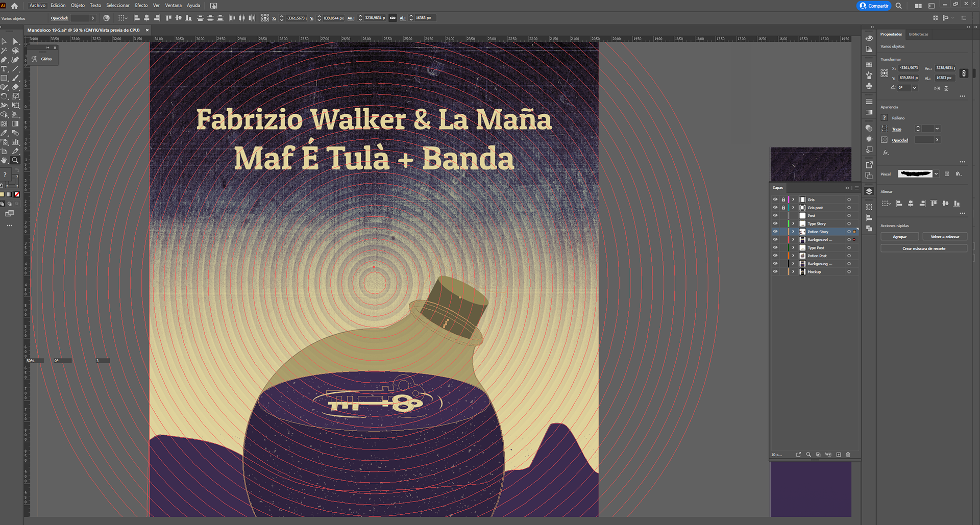
Task: Select the Pen tool
Action: click(x=4, y=60)
